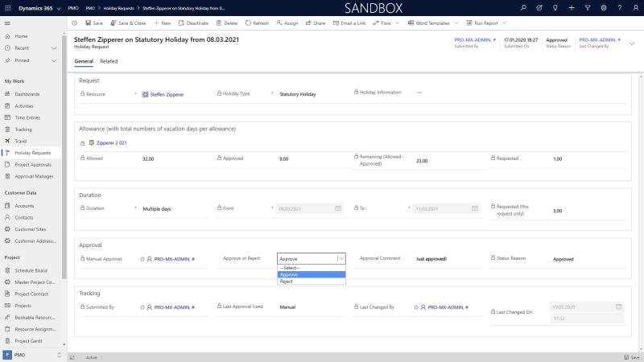This screenshot has width=644, height=362.
Task: Select Reject in the dropdown list
Action: pyautogui.click(x=287, y=282)
